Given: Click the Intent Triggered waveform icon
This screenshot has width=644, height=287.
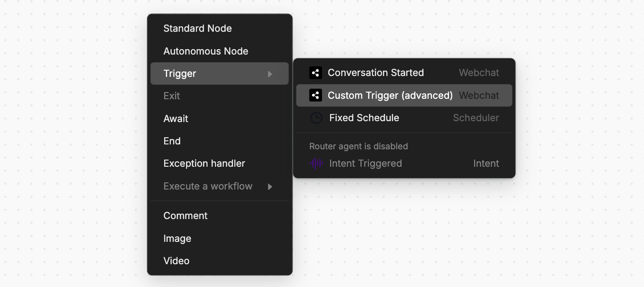Looking at the screenshot, I should (316, 164).
